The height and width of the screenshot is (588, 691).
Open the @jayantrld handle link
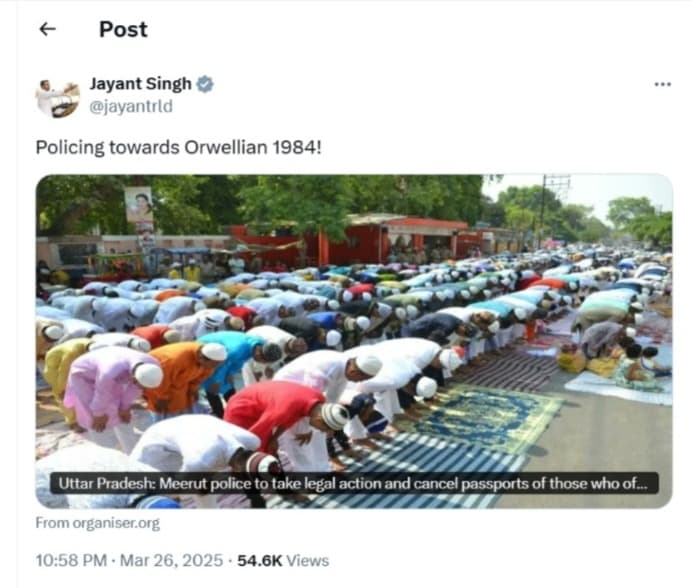click(x=131, y=107)
